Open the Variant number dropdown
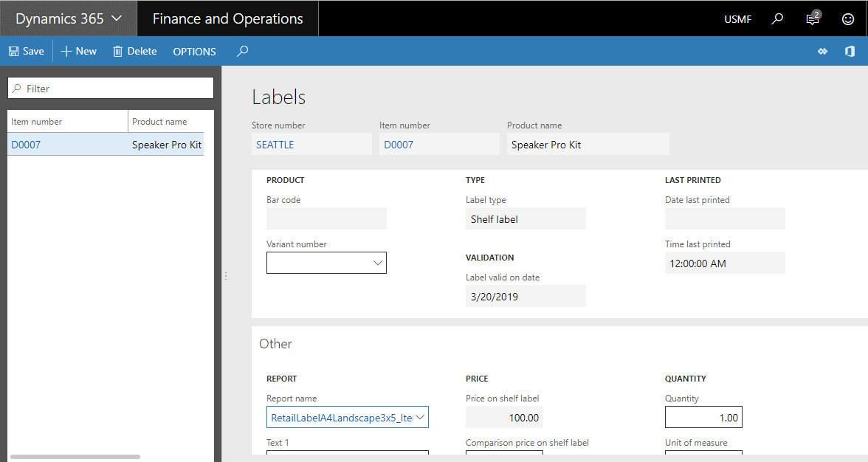The height and width of the screenshot is (462, 868). pos(377,263)
